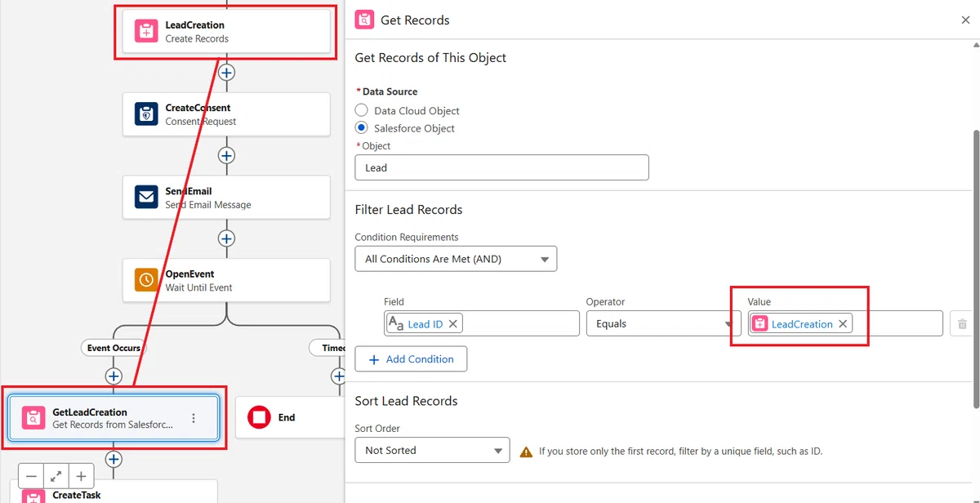The image size is (980, 503).
Task: Click the Add Condition button
Action: 411,359
